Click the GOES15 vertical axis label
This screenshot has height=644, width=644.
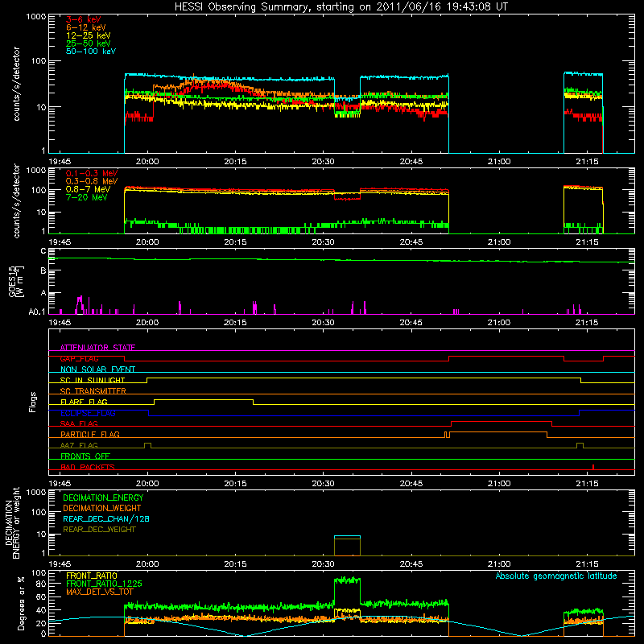[x=15, y=282]
